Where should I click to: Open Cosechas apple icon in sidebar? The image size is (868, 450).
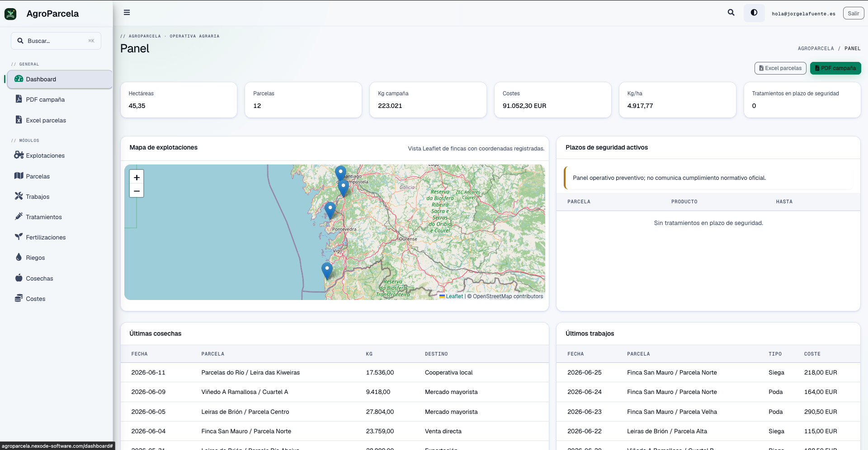click(x=19, y=278)
